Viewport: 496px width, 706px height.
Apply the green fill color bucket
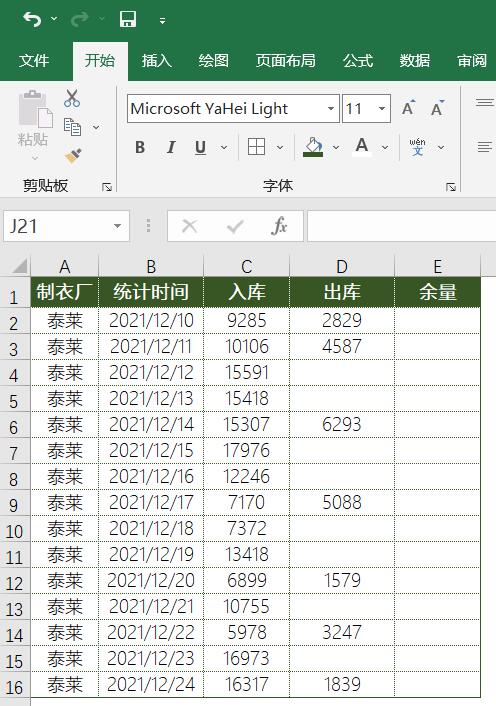313,147
